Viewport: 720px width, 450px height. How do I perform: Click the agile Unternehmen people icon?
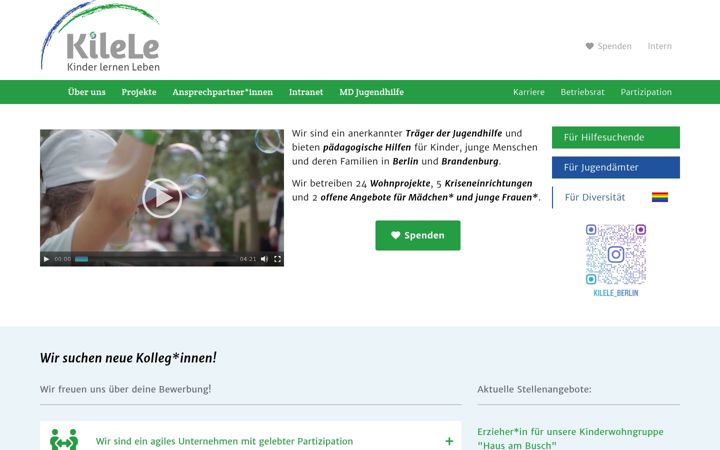coord(64,439)
